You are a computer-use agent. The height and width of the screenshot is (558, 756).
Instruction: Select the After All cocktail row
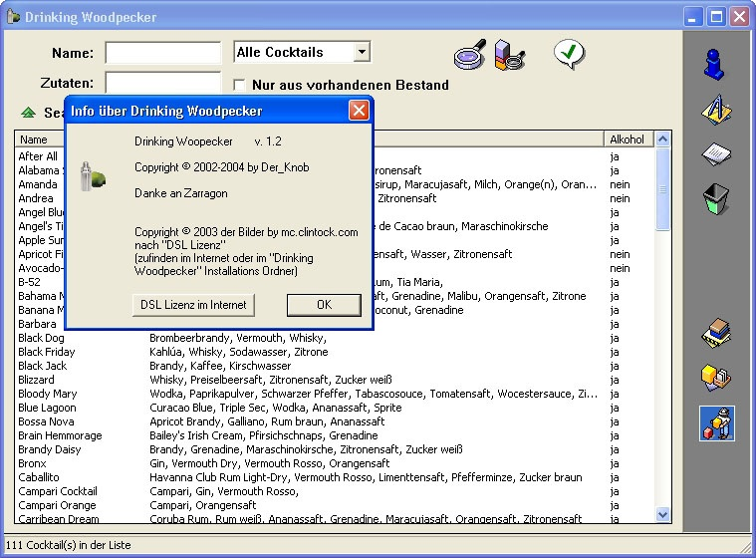click(x=39, y=156)
